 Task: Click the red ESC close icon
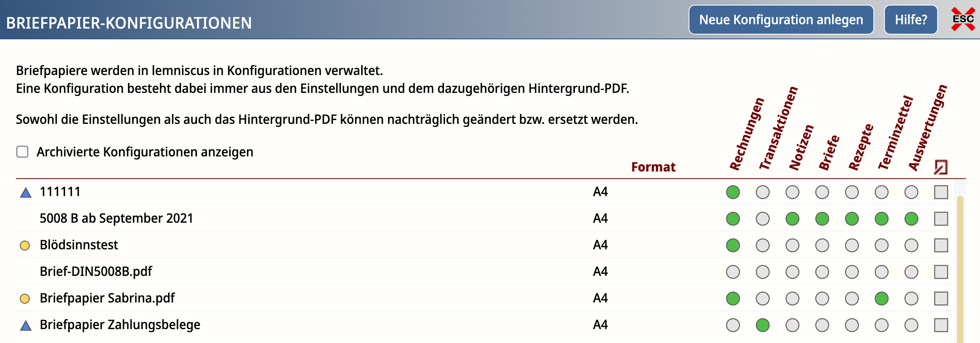pyautogui.click(x=963, y=19)
